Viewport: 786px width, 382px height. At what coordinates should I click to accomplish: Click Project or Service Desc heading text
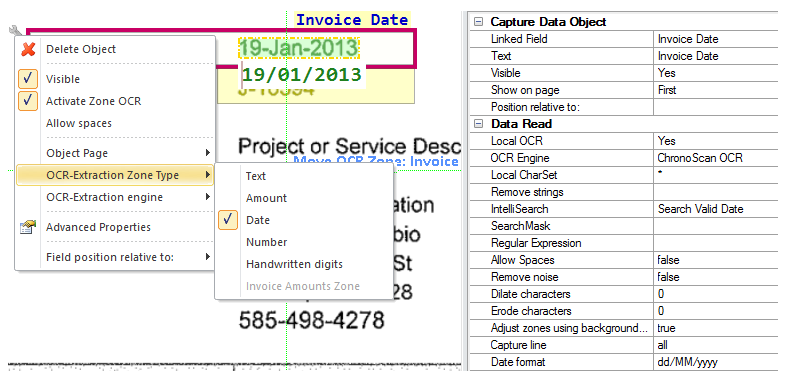(349, 146)
